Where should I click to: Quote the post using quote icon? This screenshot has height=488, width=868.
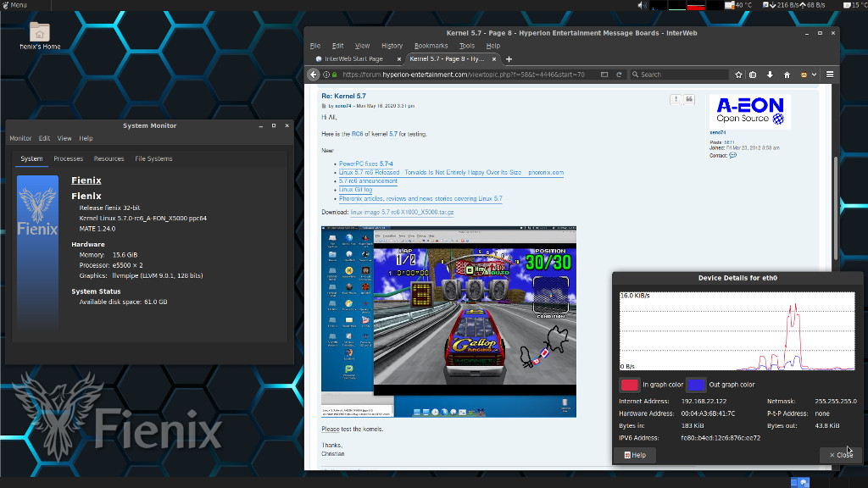(689, 99)
